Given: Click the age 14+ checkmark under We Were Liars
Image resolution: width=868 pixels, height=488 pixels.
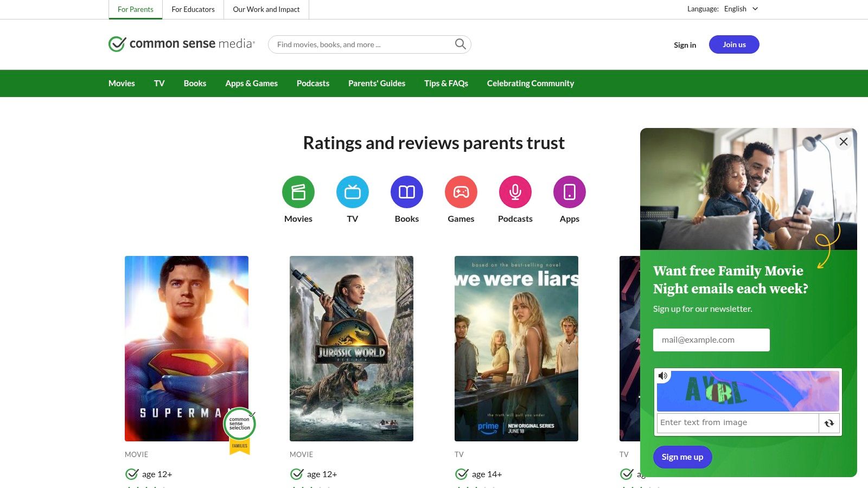Looking at the screenshot, I should click(462, 474).
